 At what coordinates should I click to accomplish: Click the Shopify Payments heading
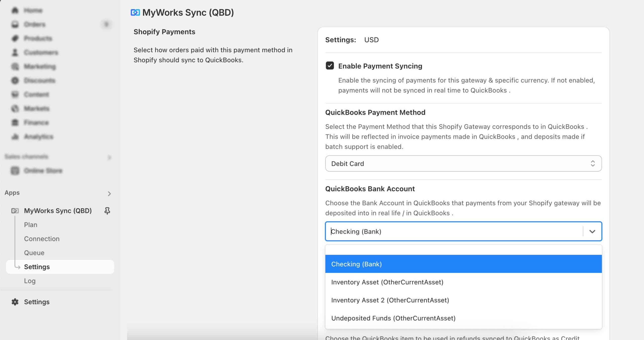164,32
